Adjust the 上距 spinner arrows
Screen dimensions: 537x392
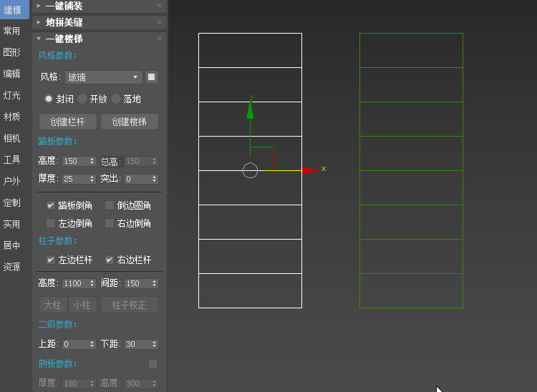92,344
